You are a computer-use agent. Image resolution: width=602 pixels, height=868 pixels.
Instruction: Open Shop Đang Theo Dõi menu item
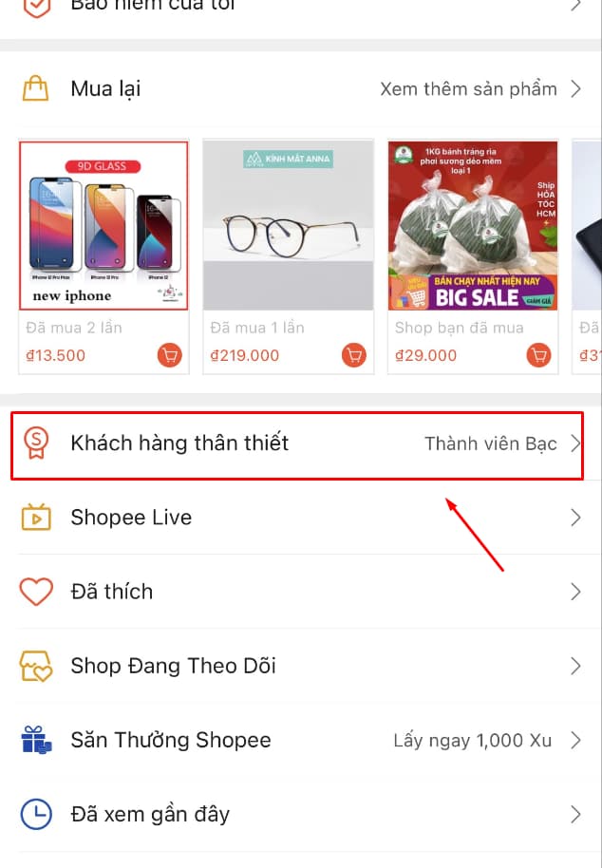pos(300,666)
